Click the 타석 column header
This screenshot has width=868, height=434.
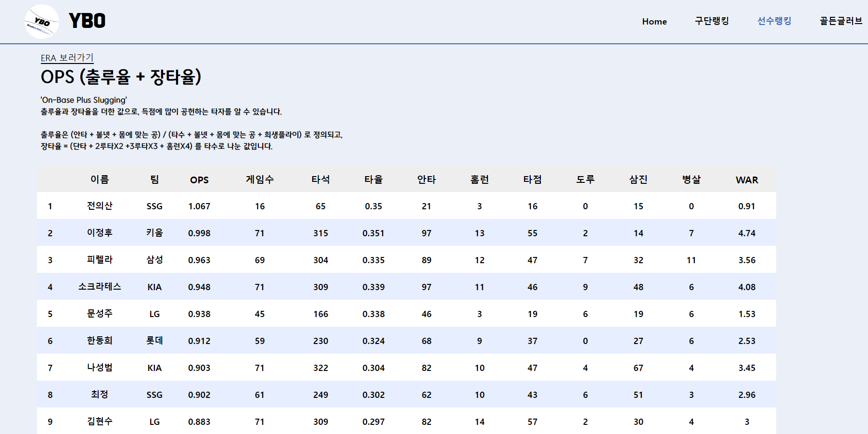[x=320, y=179]
